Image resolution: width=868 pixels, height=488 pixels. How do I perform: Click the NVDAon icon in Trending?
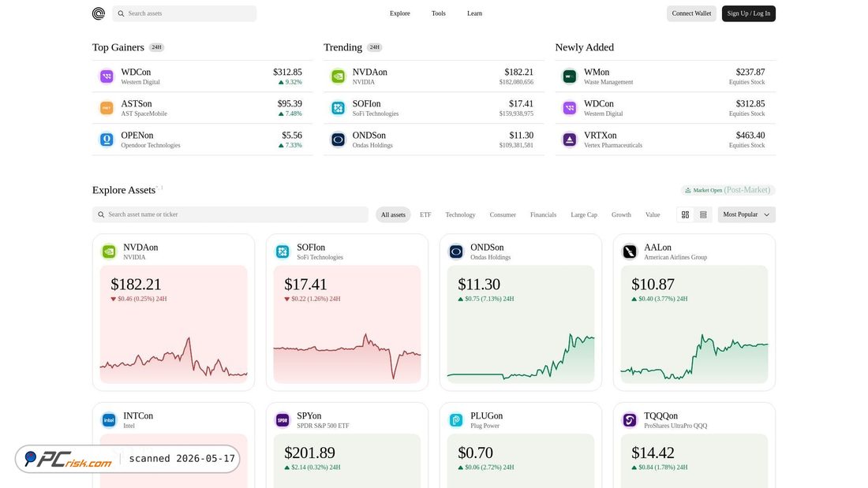point(338,76)
